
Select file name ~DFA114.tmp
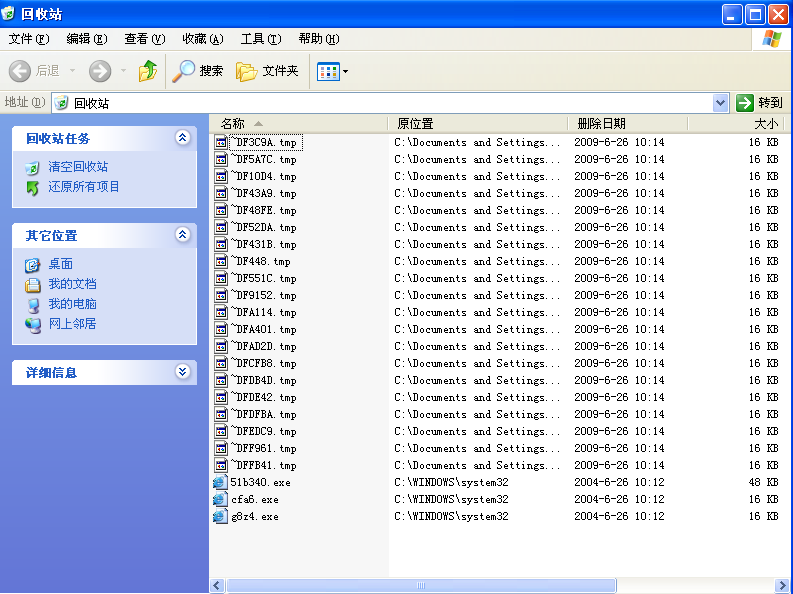point(263,312)
